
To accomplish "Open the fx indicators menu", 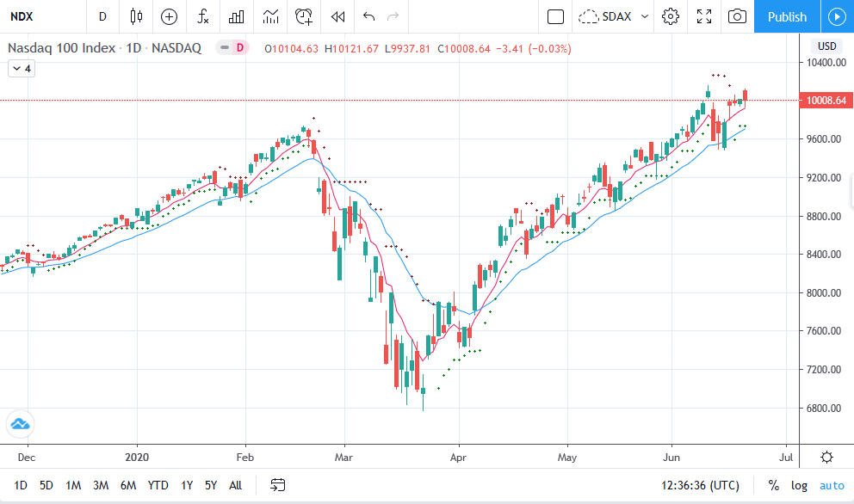I will click(202, 16).
